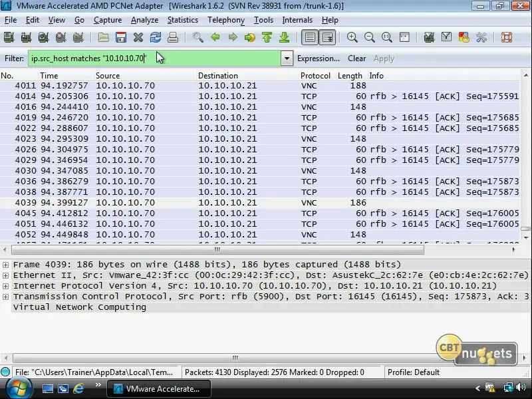Screen dimensions: 532x399
Task: Restart the running live capture
Action: [78, 37]
